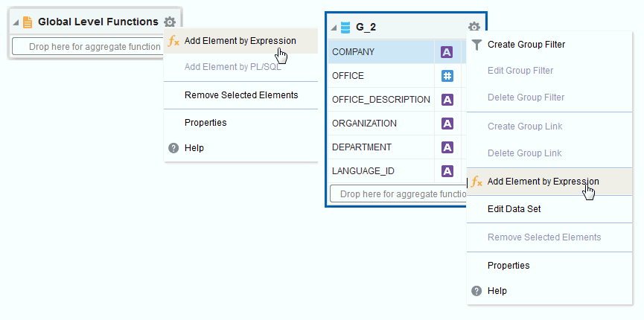Click the Global Level Functions document icon

click(x=28, y=22)
